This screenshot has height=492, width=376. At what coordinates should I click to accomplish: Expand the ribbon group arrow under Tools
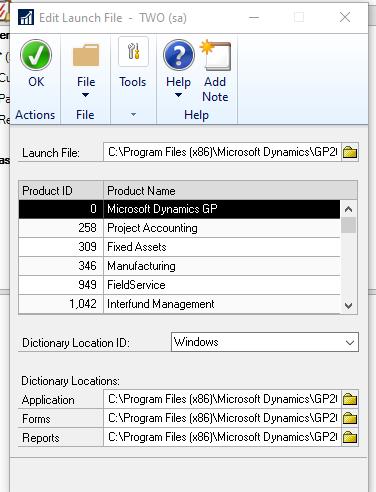pyautogui.click(x=133, y=115)
